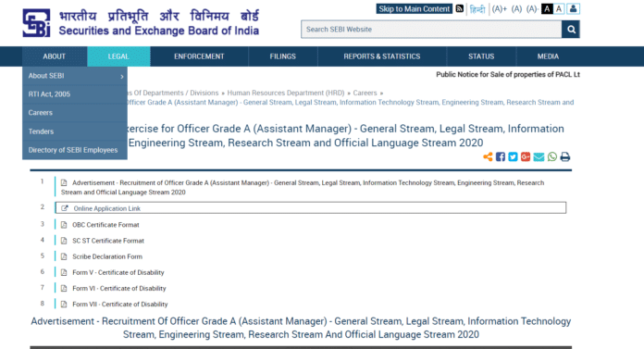Open Form VI - Certificate of Disability
Screen dimensions: 644x349
click(x=119, y=289)
